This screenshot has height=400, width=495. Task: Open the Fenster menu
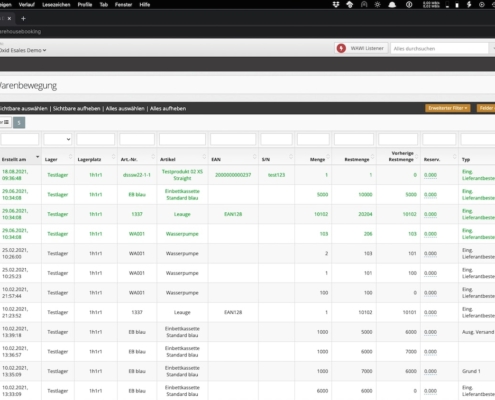click(123, 5)
